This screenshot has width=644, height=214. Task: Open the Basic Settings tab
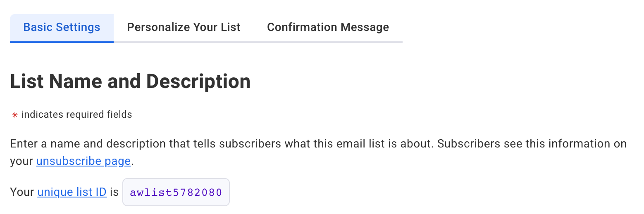[62, 28]
